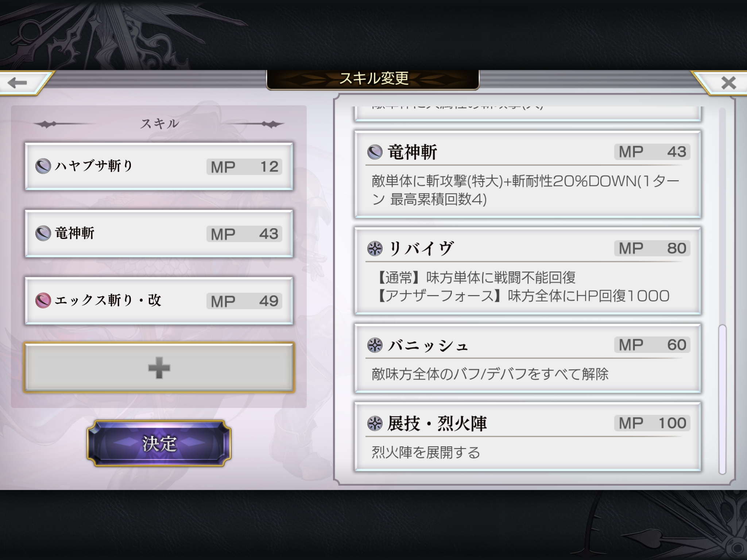Viewport: 747px width, 560px height.
Task: Choose 竜神斬 description card in list
Action: [x=528, y=174]
